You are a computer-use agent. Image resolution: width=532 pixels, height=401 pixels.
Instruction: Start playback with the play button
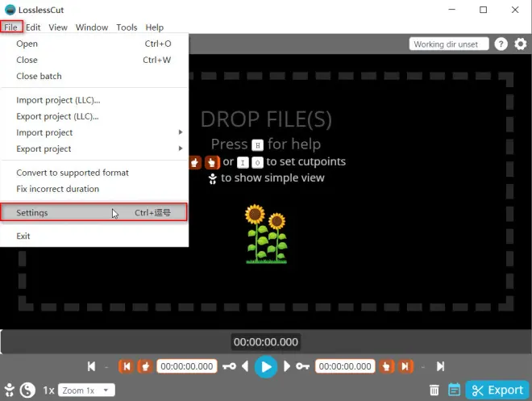click(x=266, y=366)
